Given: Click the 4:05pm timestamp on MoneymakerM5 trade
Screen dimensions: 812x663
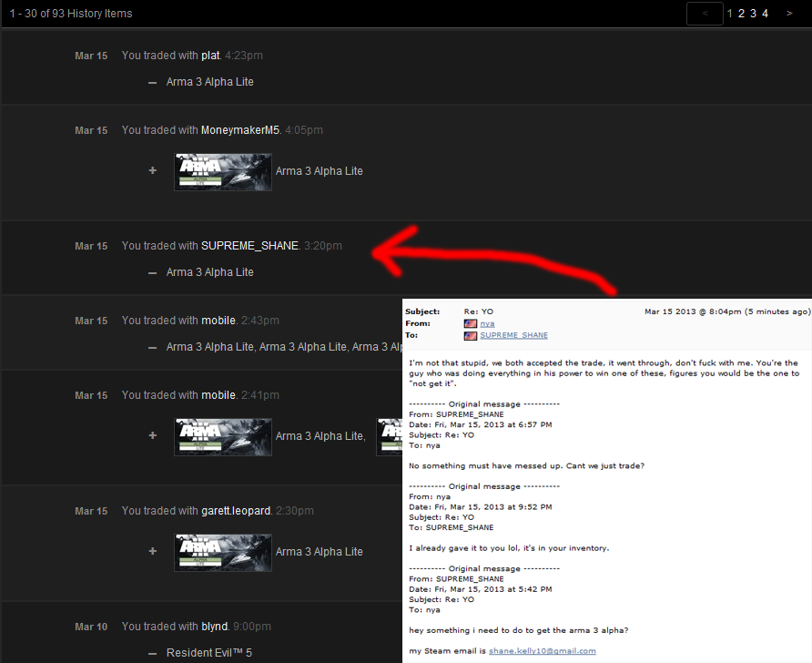Looking at the screenshot, I should [x=304, y=130].
